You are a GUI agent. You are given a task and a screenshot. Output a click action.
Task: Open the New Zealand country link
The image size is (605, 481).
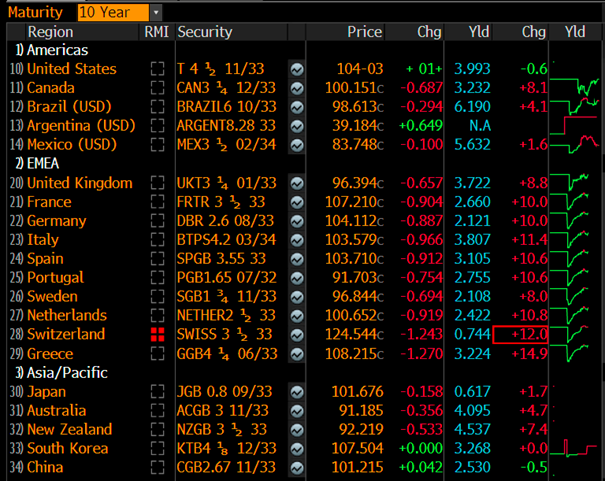point(69,430)
